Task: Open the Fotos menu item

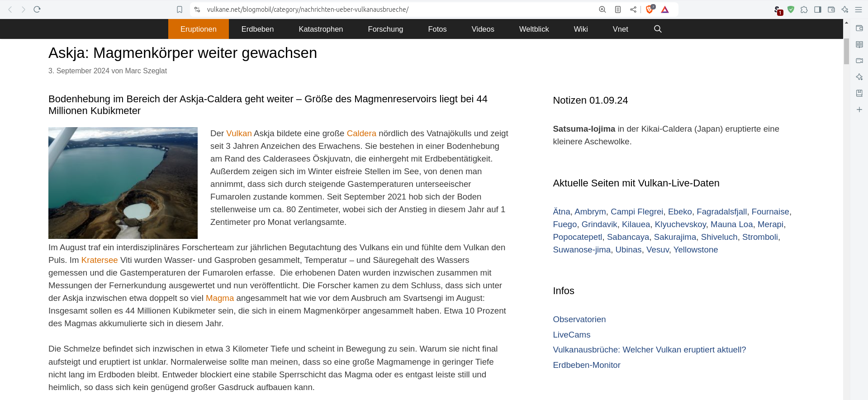Action: (x=437, y=29)
